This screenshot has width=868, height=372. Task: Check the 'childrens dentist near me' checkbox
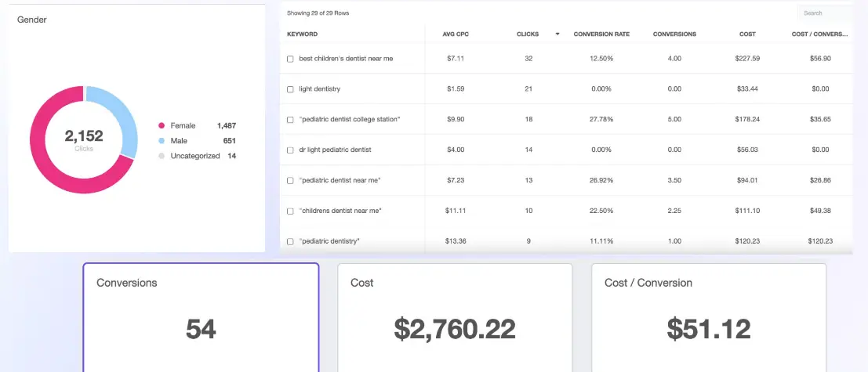[290, 211]
